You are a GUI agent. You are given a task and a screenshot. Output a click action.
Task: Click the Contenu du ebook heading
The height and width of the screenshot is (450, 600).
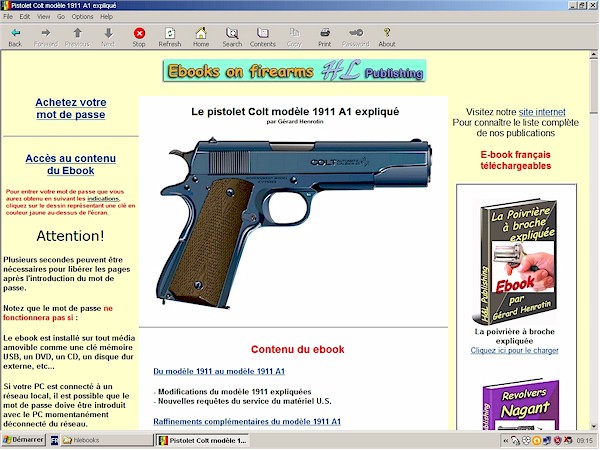pyautogui.click(x=297, y=349)
